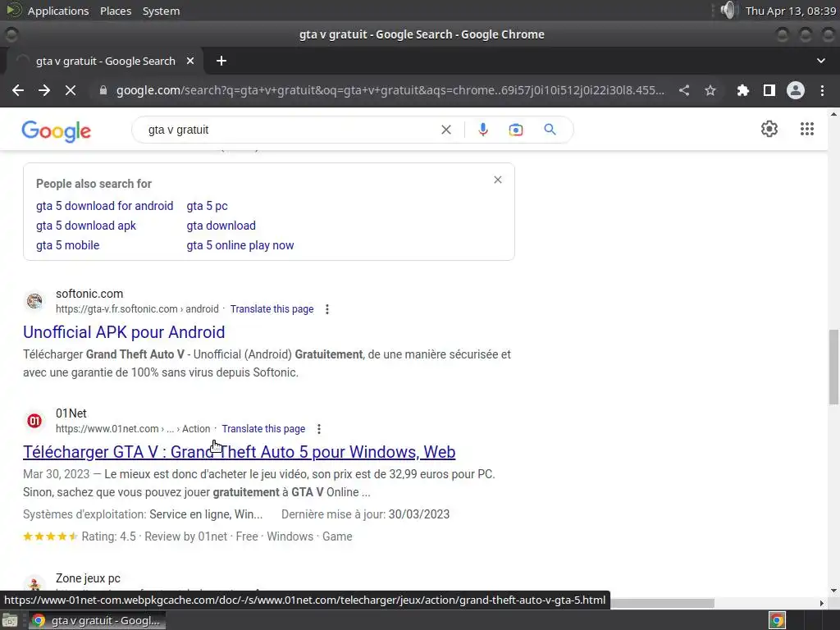
Task: Clear the Google search box
Action: pyautogui.click(x=445, y=130)
